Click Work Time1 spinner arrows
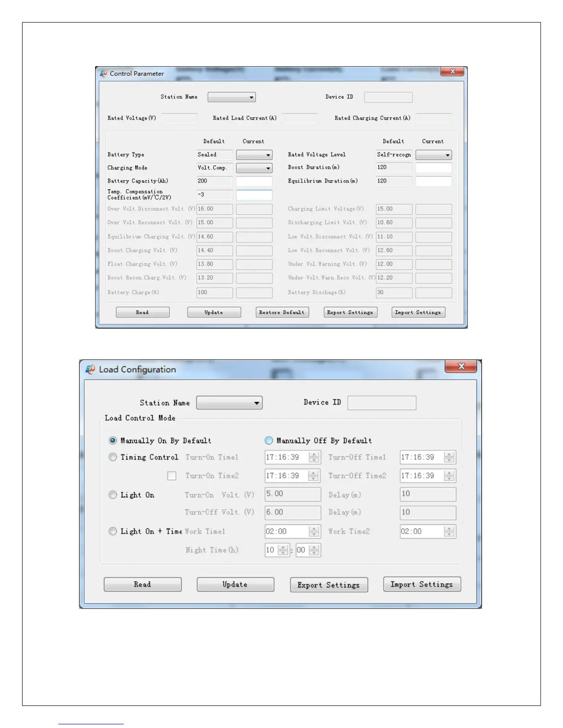This screenshot has width=563, height=728. tap(314, 531)
